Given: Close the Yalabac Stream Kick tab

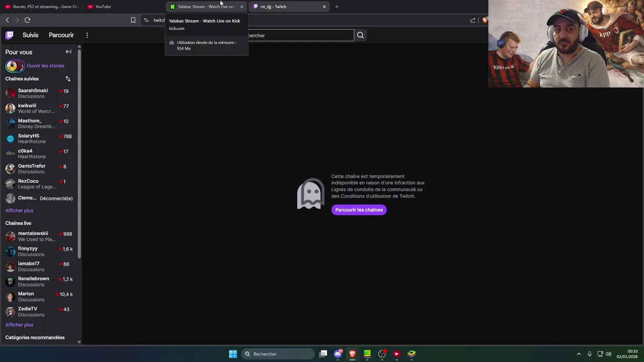Looking at the screenshot, I should pos(242,7).
